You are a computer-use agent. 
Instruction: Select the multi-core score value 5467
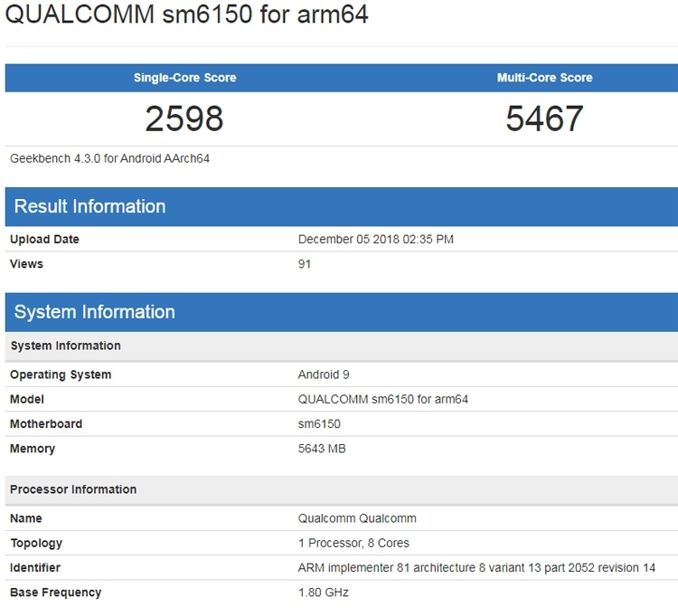(x=544, y=118)
